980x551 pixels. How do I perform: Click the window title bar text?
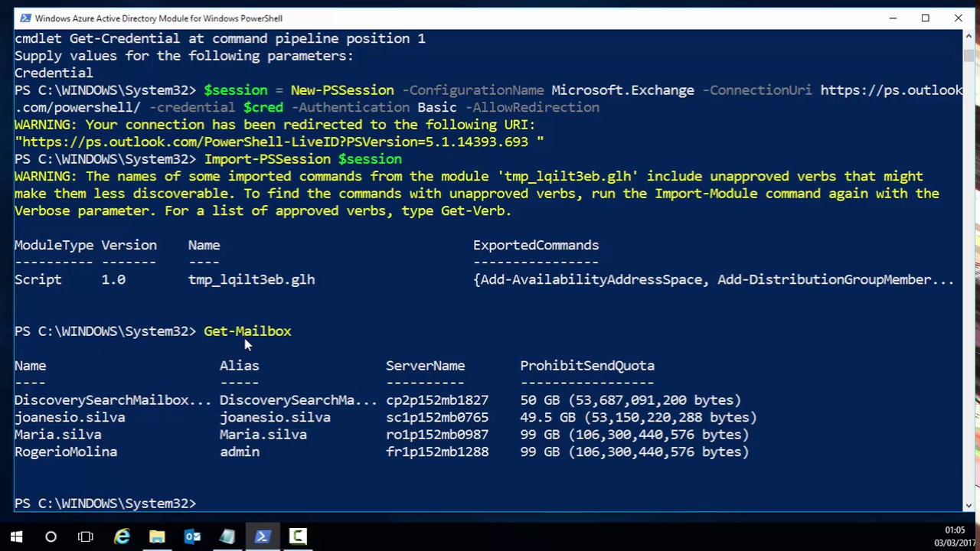[x=158, y=18]
